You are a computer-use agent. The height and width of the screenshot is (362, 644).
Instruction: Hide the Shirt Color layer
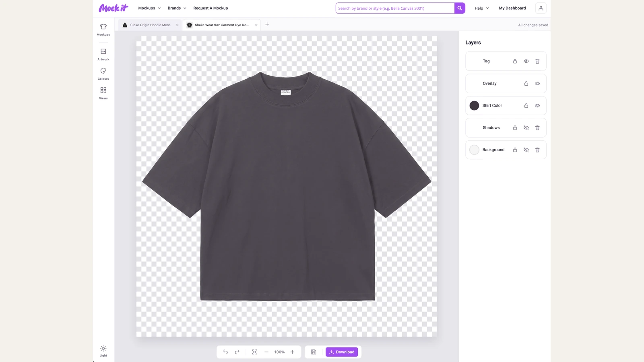coord(537,106)
